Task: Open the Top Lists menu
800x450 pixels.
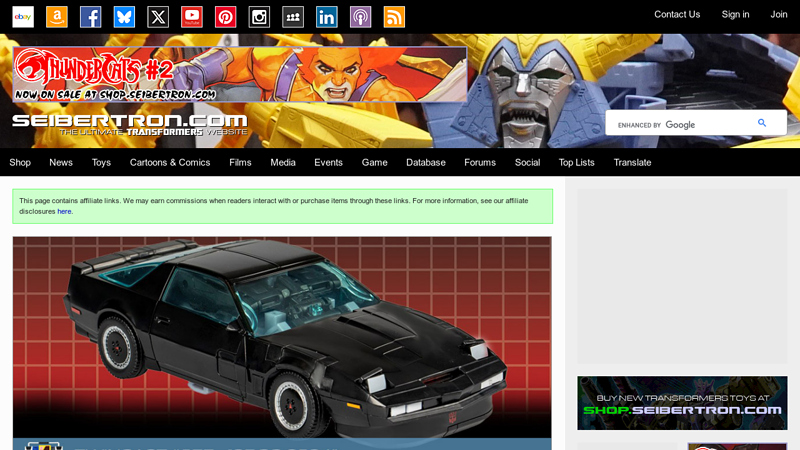Action: (577, 162)
